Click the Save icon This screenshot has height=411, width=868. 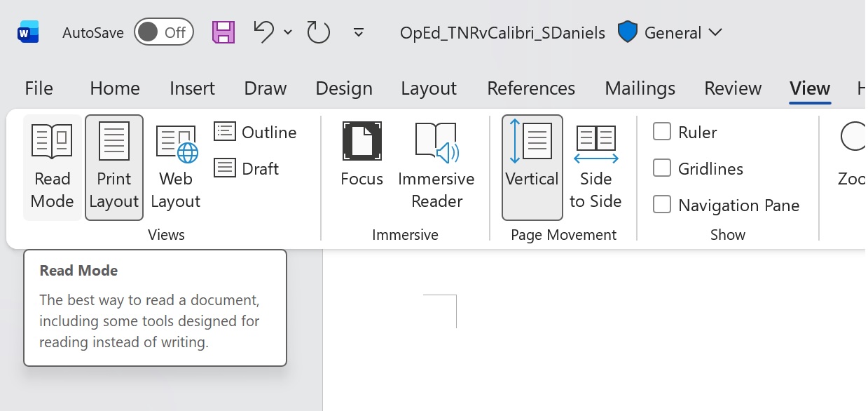tap(223, 32)
